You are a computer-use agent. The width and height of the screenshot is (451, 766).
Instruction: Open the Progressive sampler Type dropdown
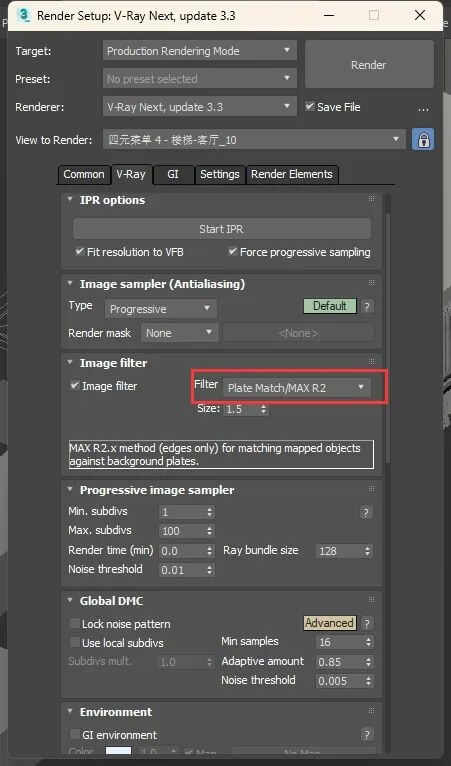pos(161,309)
